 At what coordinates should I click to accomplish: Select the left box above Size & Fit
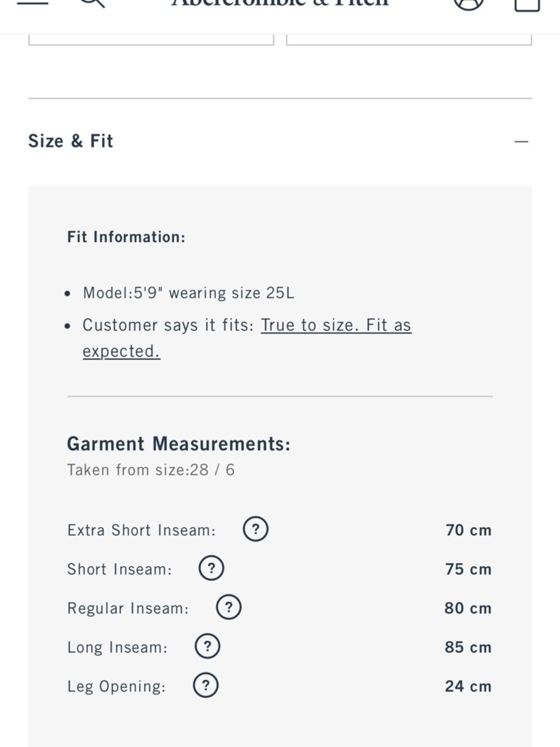tap(151, 39)
